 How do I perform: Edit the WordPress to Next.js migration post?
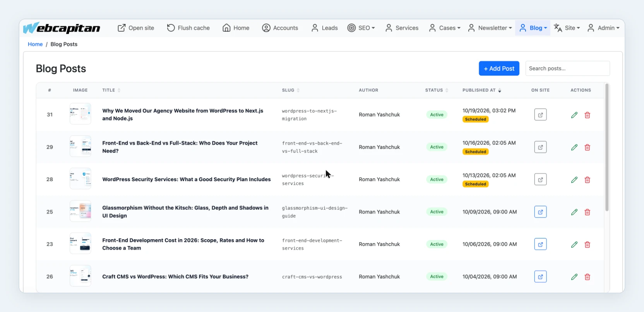tap(574, 115)
